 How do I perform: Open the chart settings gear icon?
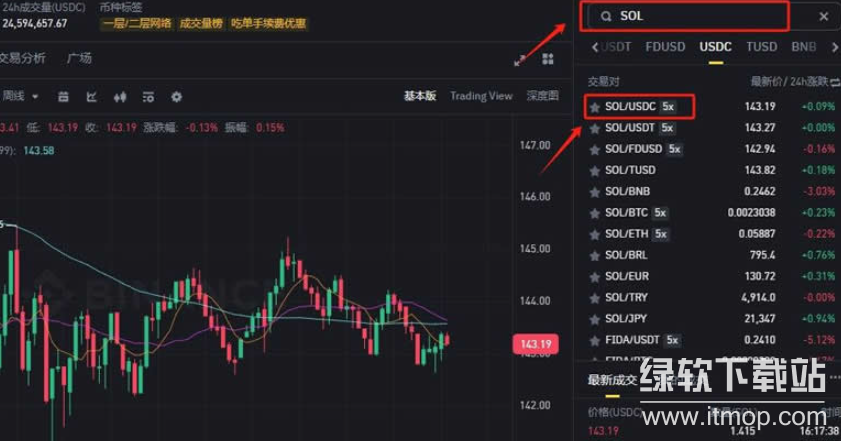pos(177,97)
